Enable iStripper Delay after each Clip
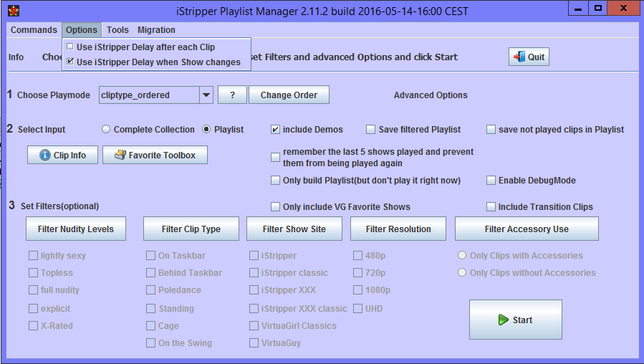 click(x=70, y=47)
